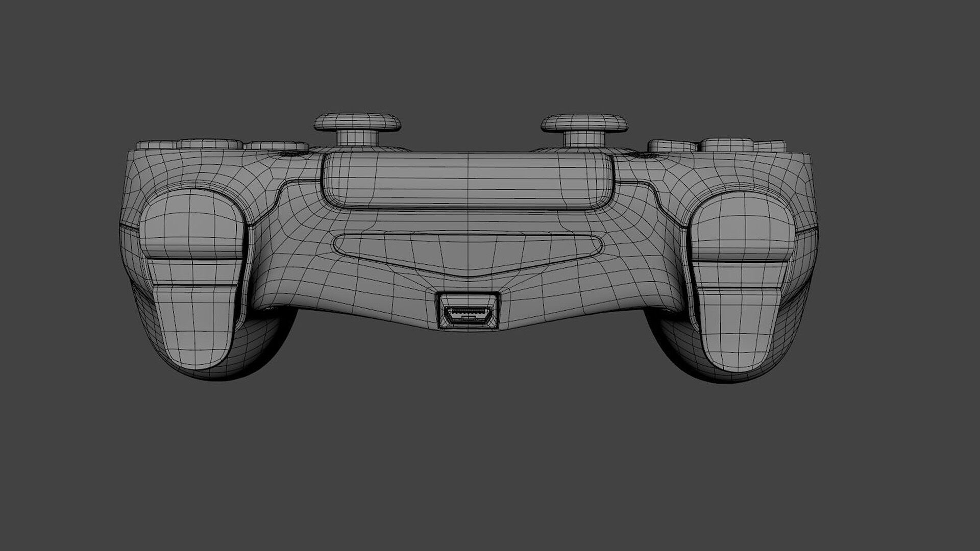Select the left analog stick mesh
980x551 pixels.
357,129
